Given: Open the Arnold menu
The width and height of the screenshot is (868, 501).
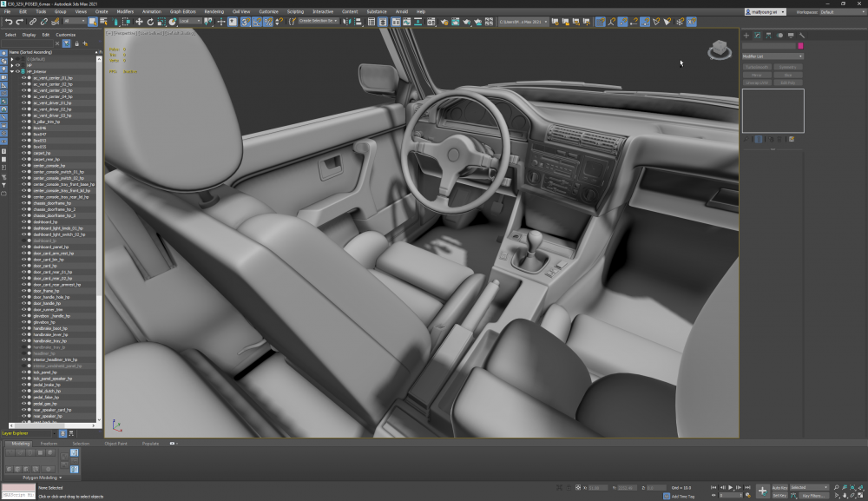Looking at the screenshot, I should pos(401,11).
